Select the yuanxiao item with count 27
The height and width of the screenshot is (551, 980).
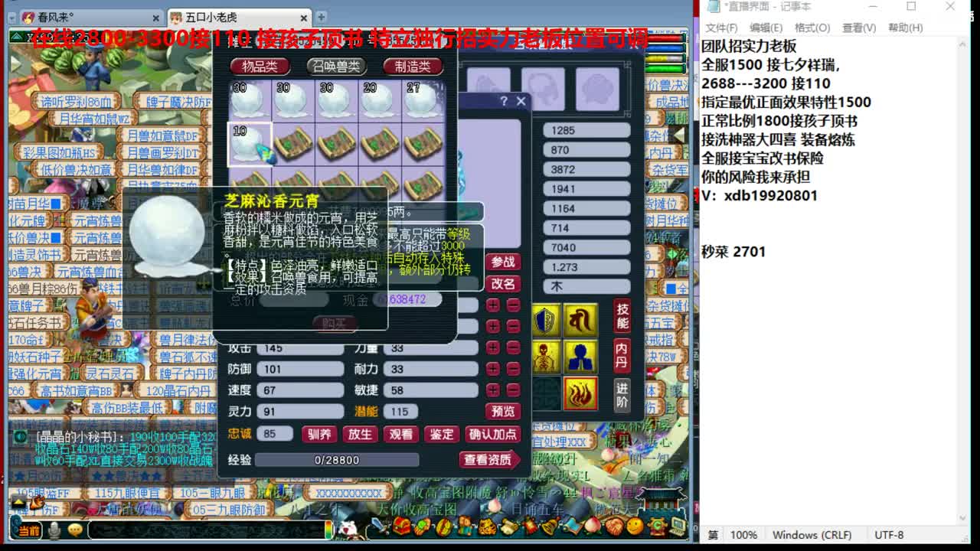point(423,101)
